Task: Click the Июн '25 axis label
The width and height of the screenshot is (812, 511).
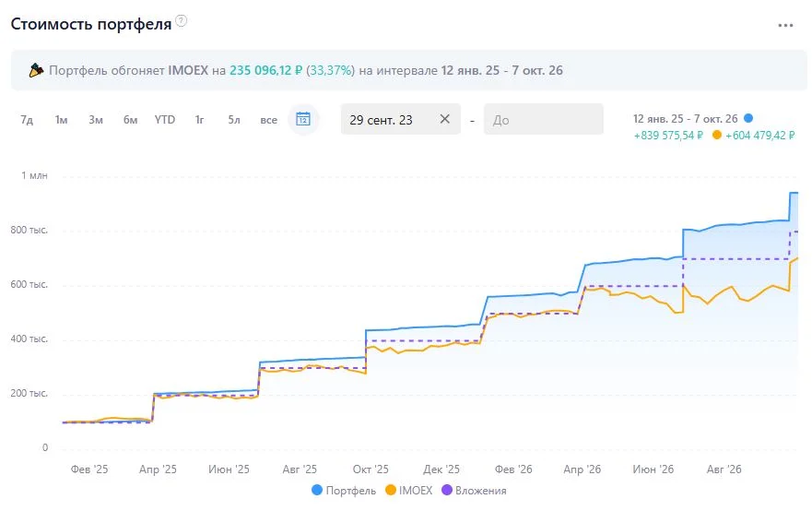Action: coord(229,469)
